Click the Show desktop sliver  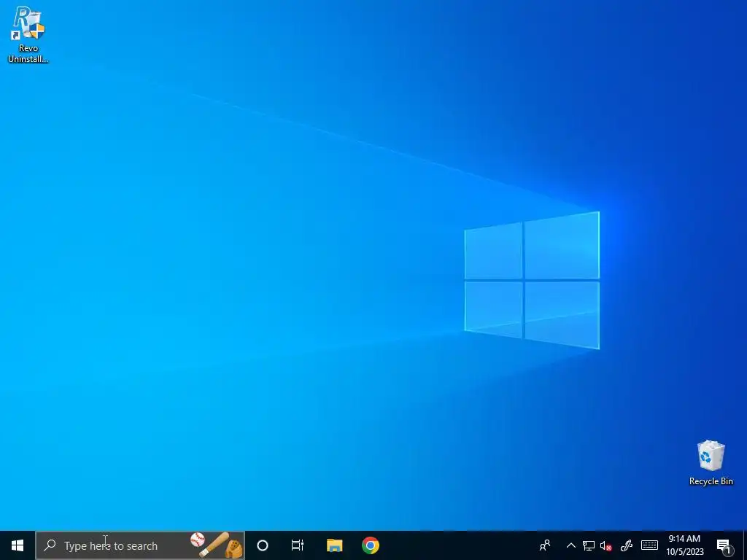pos(745,545)
